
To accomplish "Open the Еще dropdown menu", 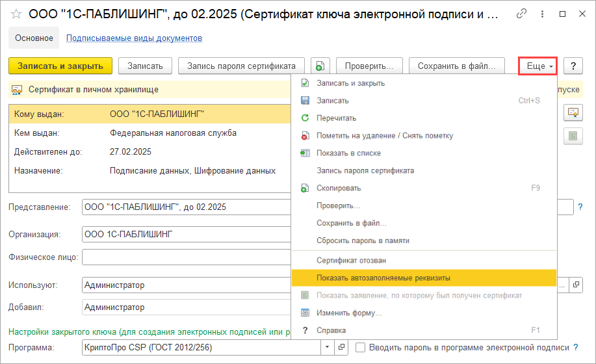I will (x=538, y=66).
